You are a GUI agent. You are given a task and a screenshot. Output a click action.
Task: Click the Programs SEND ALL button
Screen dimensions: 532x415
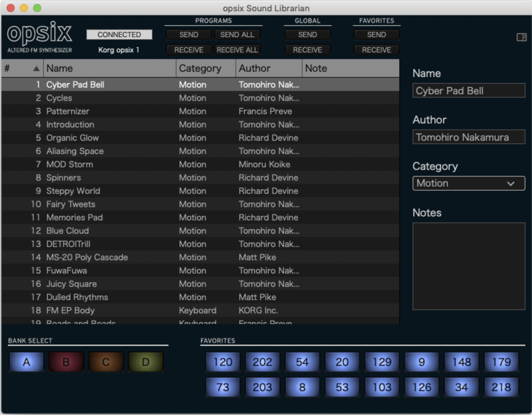[237, 35]
